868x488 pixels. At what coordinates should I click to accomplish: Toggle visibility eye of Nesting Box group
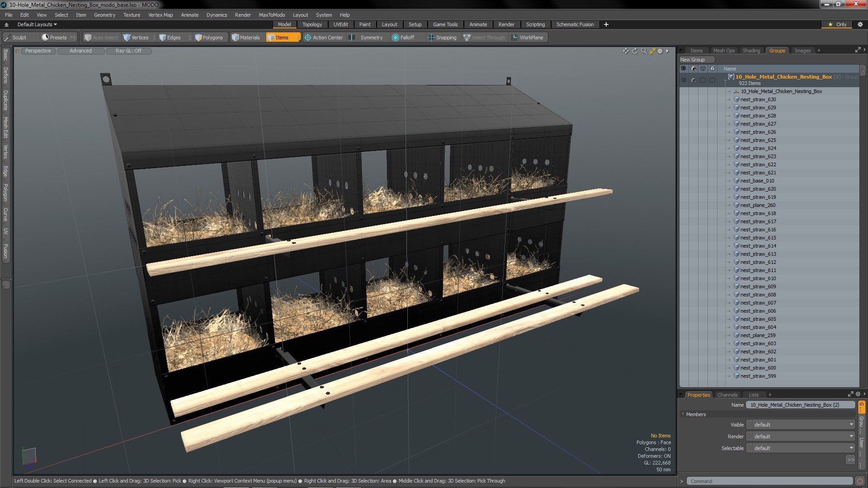[684, 80]
